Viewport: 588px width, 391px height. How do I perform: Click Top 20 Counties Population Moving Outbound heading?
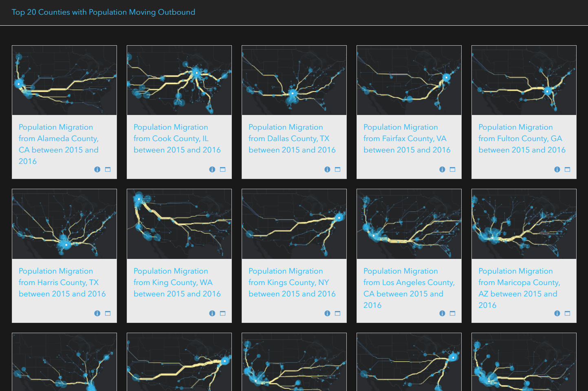(x=104, y=12)
